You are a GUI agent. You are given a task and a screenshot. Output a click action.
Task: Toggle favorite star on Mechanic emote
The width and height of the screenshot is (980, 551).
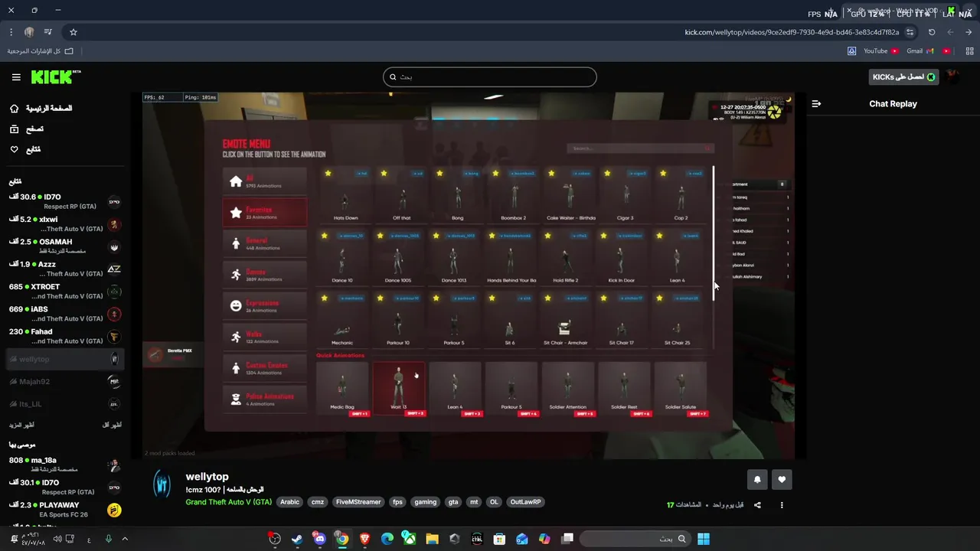324,298
